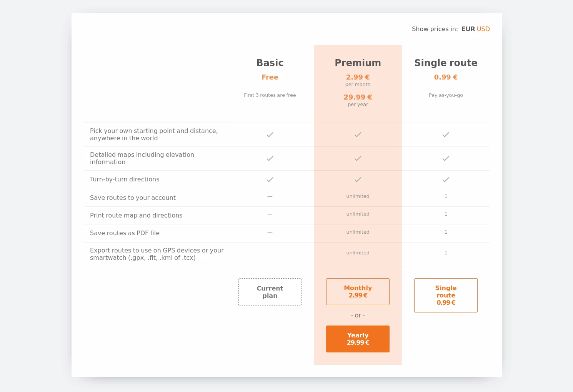Choose the Monthly 2.99 € plan button

(358, 292)
